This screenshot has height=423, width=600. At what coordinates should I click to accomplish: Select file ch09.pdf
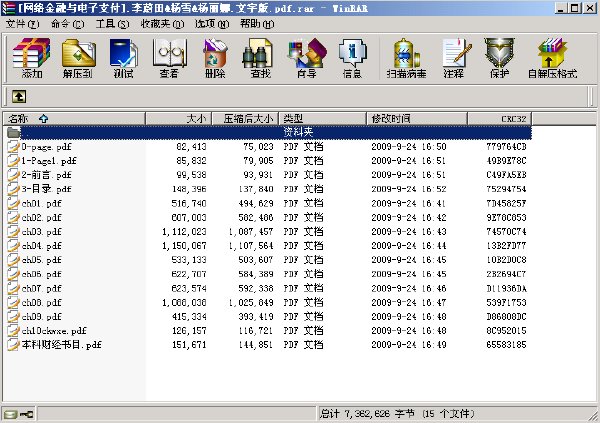41,317
